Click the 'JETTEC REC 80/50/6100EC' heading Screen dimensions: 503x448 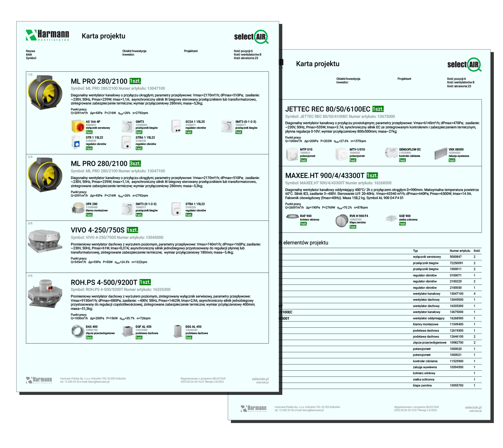pyautogui.click(x=328, y=109)
